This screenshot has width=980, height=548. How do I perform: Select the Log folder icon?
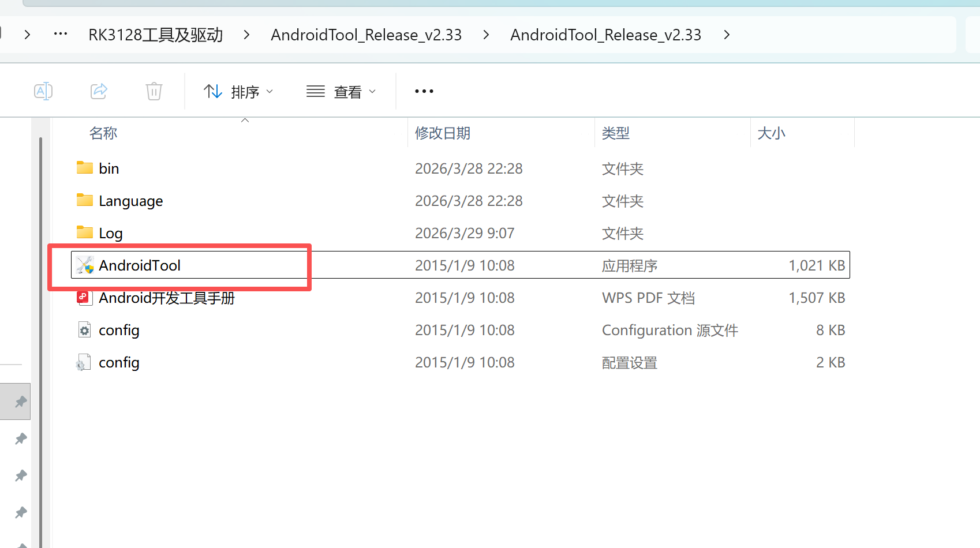coord(85,232)
